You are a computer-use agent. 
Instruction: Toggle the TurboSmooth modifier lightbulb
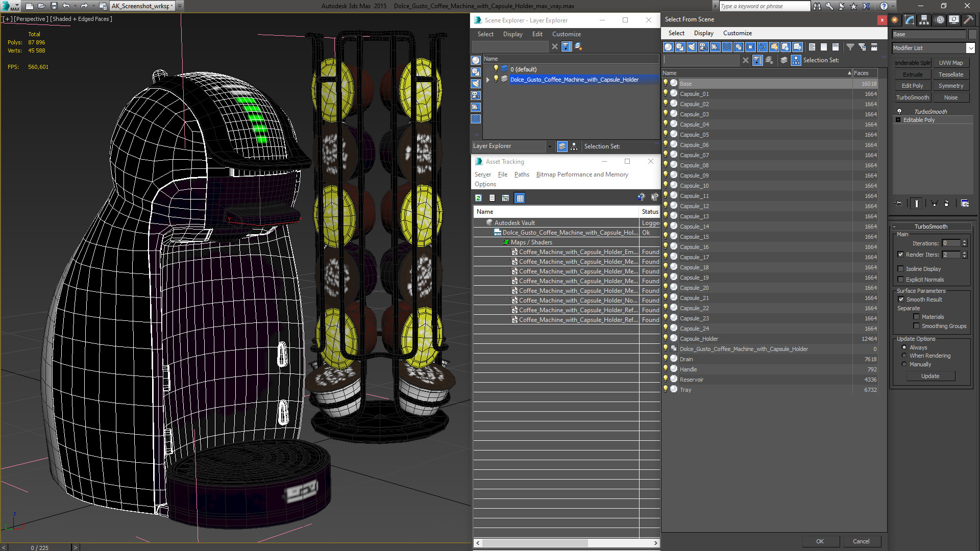(899, 111)
